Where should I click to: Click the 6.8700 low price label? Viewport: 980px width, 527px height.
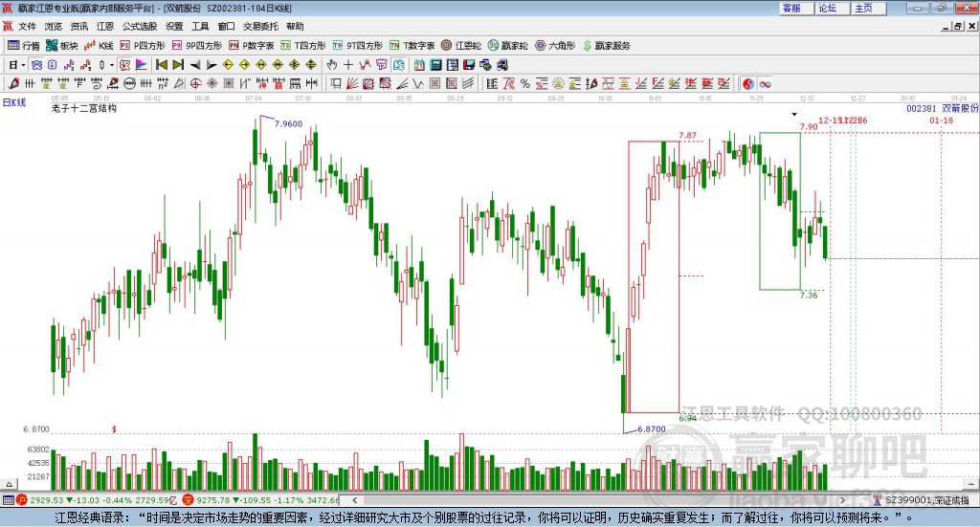651,429
